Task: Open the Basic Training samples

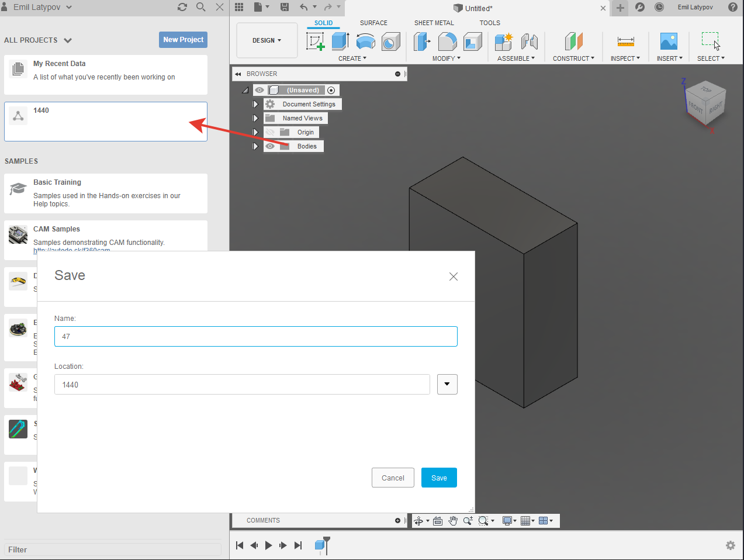Action: (106, 193)
